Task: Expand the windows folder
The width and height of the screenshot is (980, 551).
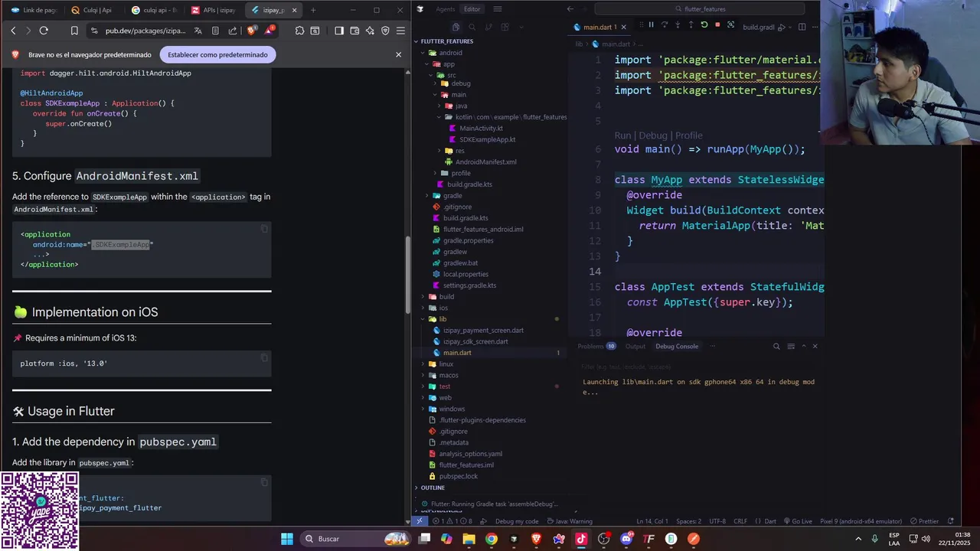Action: [452, 409]
